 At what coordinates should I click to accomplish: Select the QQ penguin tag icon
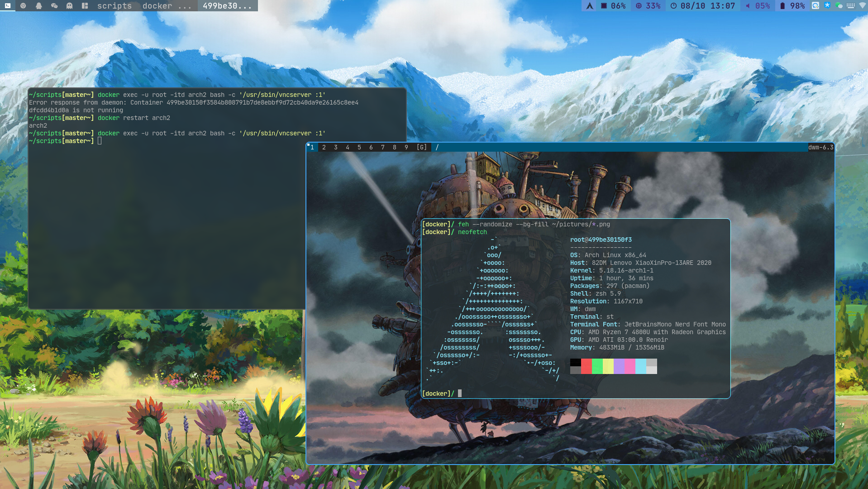[x=39, y=6]
